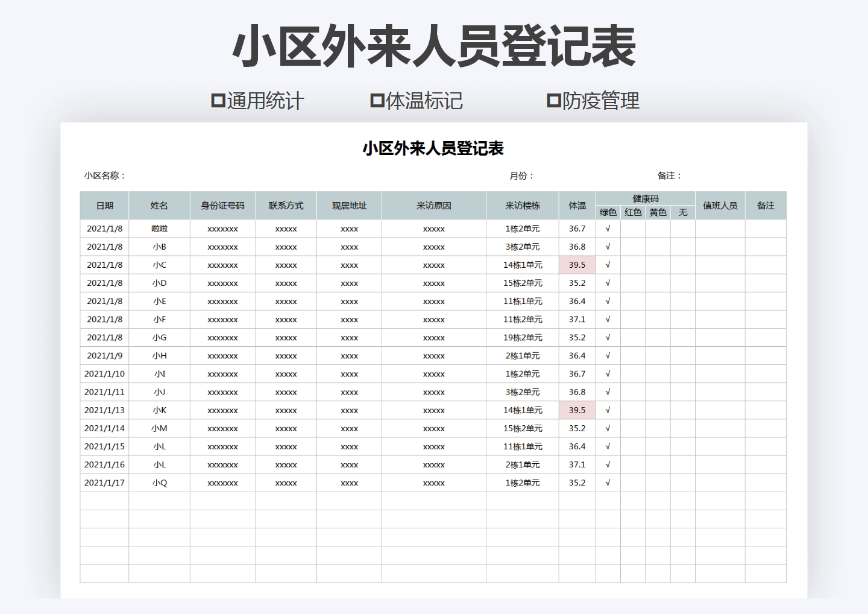
Task: Select the 姓名 column header
Action: click(159, 205)
